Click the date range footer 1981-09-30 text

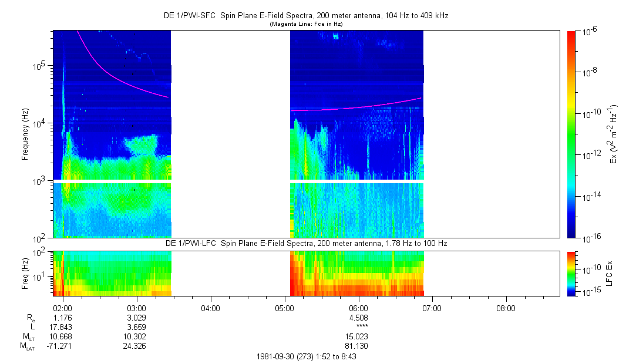point(305,356)
